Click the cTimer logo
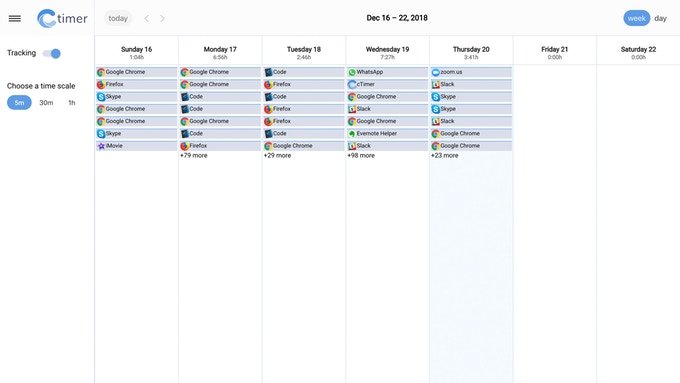Screen dimensions: 680x383 (62, 18)
